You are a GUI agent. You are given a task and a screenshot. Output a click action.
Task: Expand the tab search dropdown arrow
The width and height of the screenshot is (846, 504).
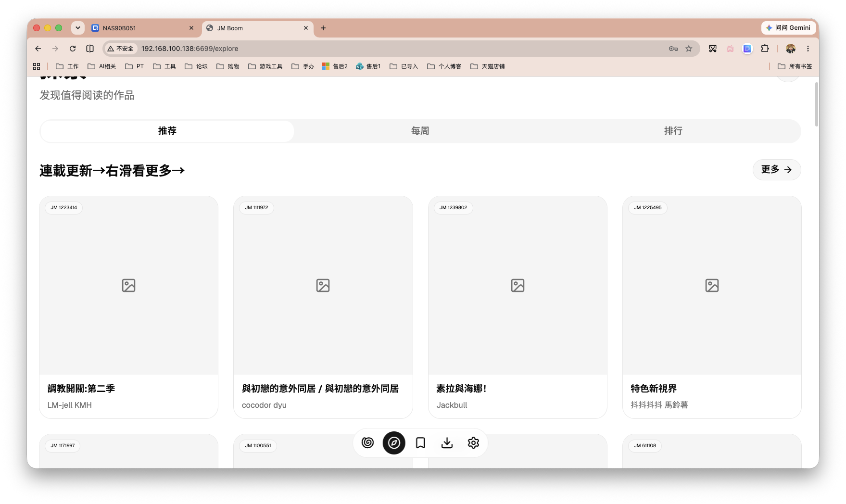[78, 28]
